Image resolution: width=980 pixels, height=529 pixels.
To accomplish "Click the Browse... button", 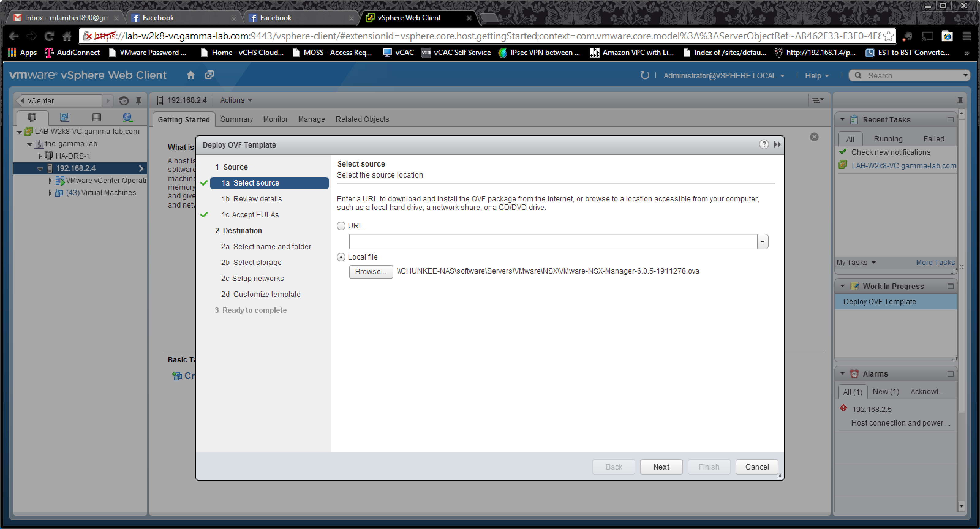I will tap(371, 272).
